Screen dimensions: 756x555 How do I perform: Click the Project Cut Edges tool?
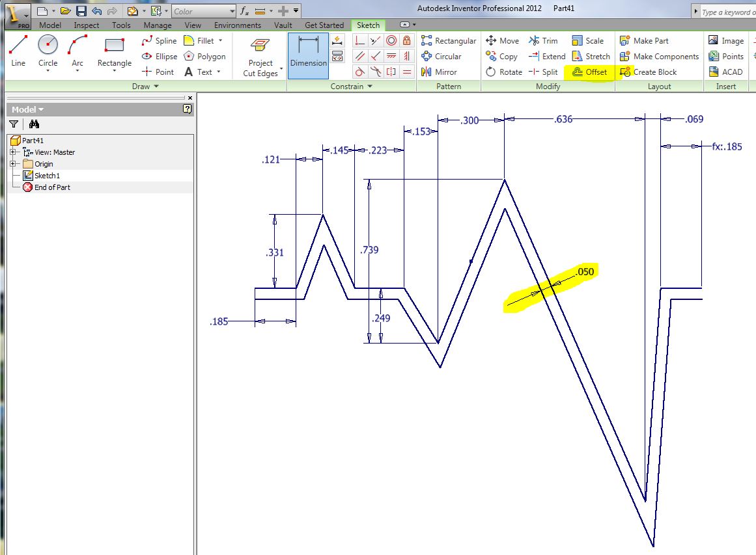click(260, 58)
